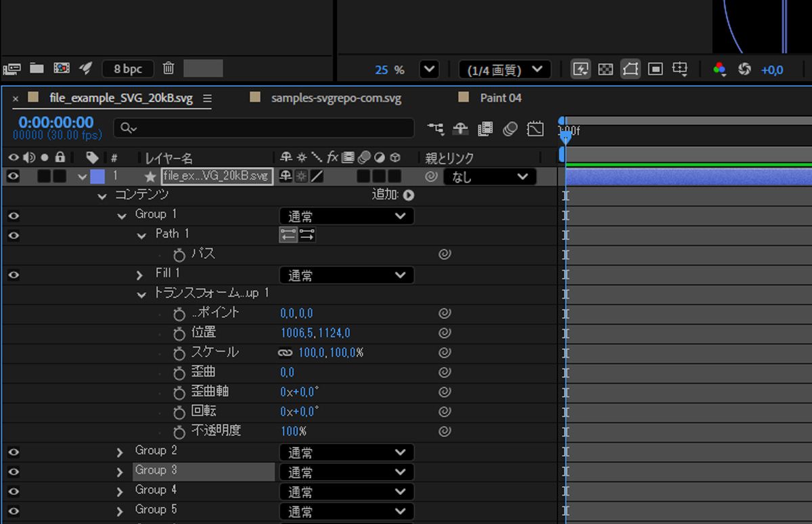Screen dimensions: 812x524
Task: Reset exposure icon in viewer
Action: (744, 69)
